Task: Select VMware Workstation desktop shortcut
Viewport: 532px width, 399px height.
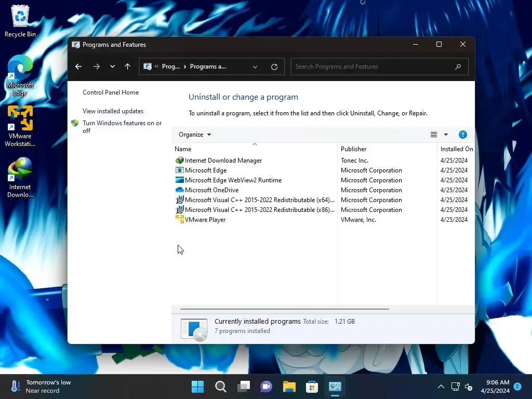Action: [20, 126]
